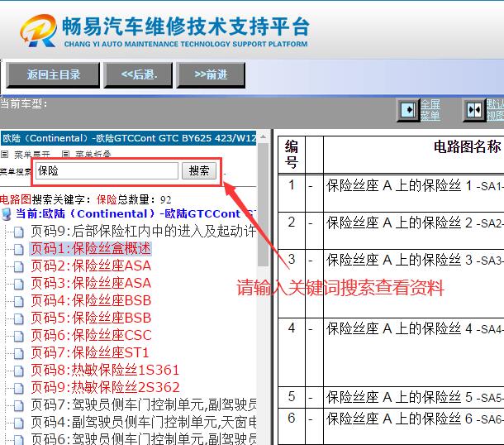This screenshot has width=504, height=445.
Task: Click the 当前车型 label
Action: 23,103
